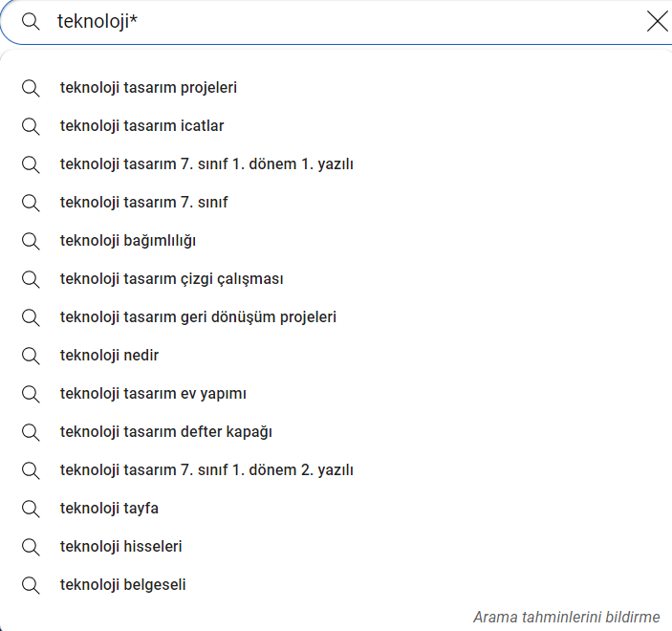The image size is (672, 631).
Task: Click magnifier icon next to 'teknoloji belgeseli'
Action: click(31, 585)
